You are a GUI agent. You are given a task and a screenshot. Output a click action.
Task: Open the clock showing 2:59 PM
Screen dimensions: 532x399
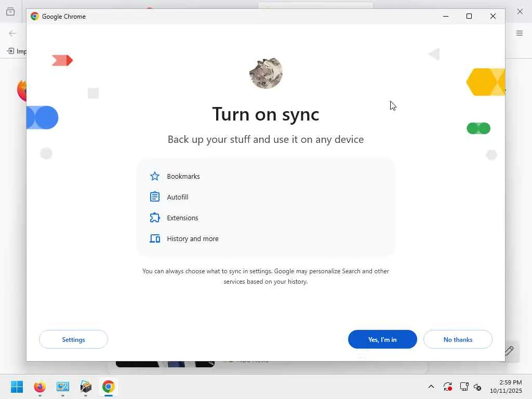click(x=506, y=387)
